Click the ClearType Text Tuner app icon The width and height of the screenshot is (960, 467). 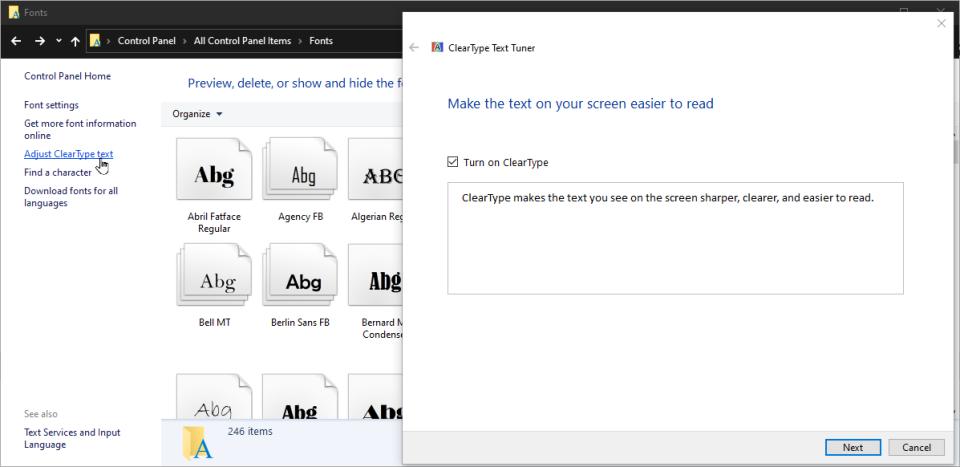click(437, 47)
